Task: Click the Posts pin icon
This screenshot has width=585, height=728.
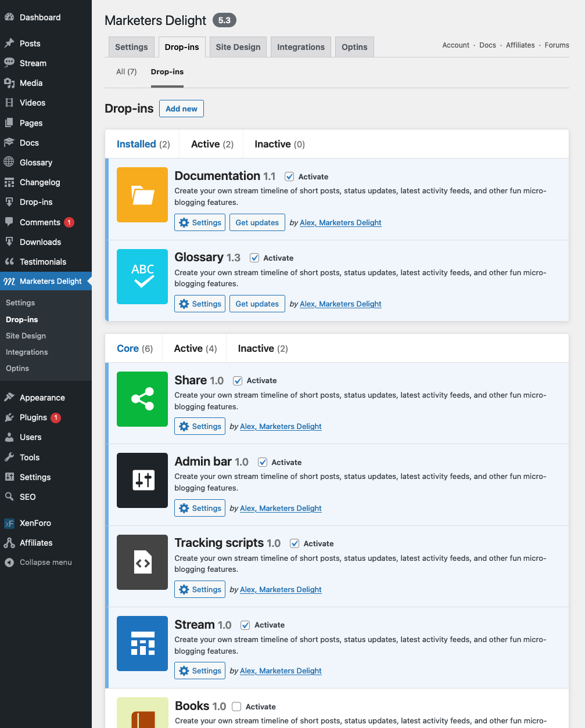Action: point(9,44)
